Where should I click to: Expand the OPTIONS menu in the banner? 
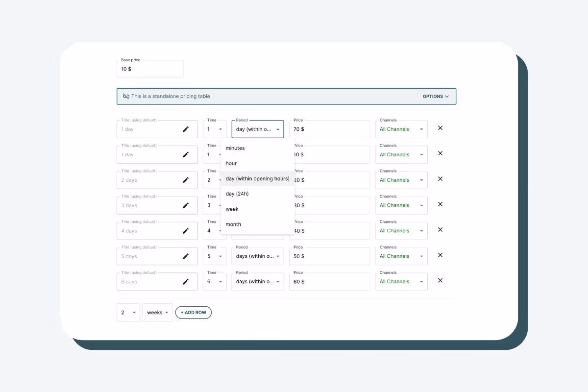coord(436,97)
